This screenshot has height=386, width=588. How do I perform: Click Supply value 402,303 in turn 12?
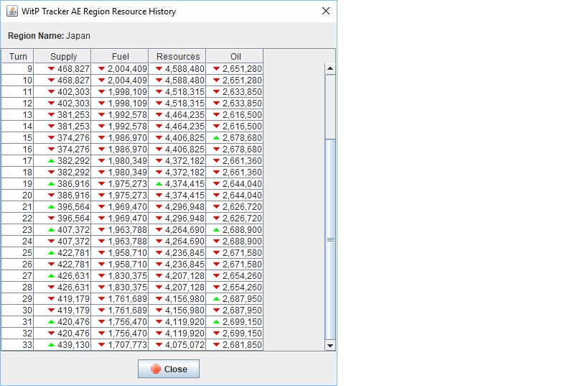click(73, 104)
